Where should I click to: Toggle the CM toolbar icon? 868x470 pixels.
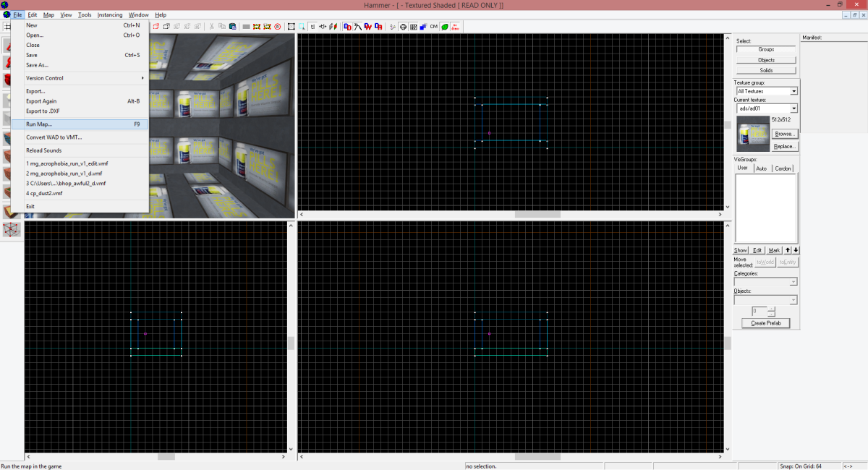coord(433,27)
